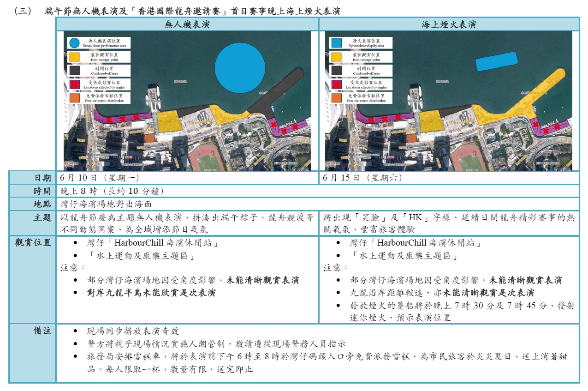The width and height of the screenshot is (588, 391).
Task: Click the date text 6月10日 (星期一)
Action: click(x=100, y=178)
